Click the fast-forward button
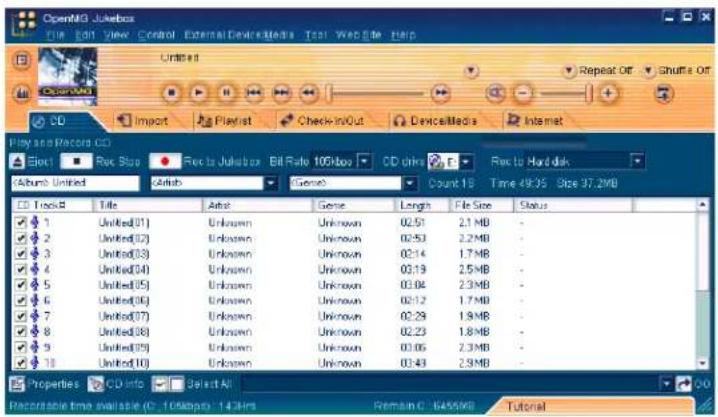 point(441,93)
